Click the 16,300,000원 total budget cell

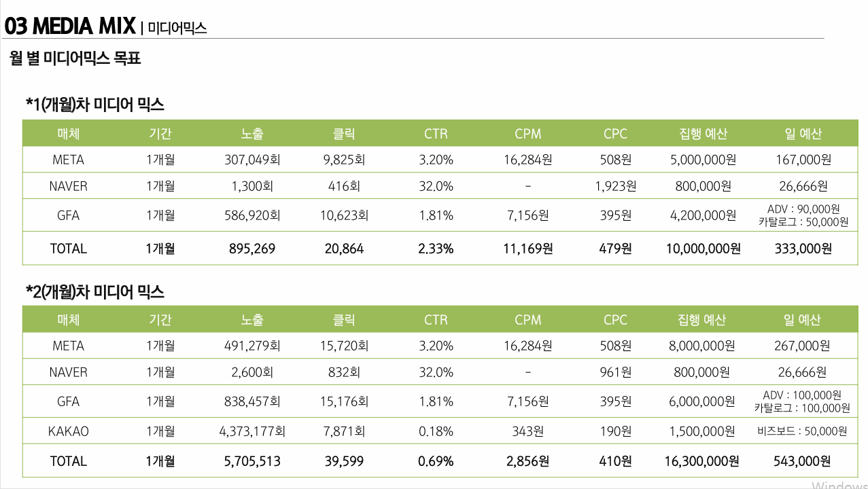pos(701,461)
